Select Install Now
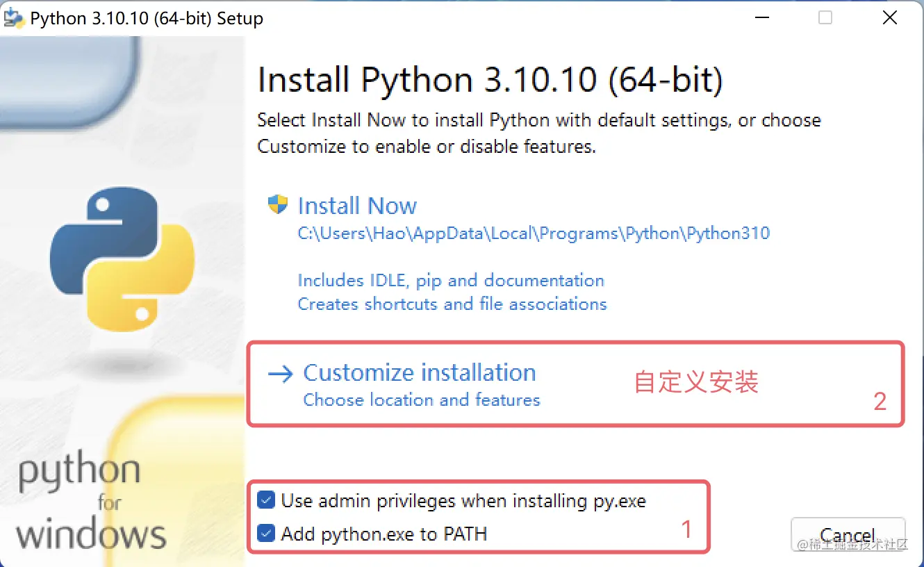 pos(357,205)
